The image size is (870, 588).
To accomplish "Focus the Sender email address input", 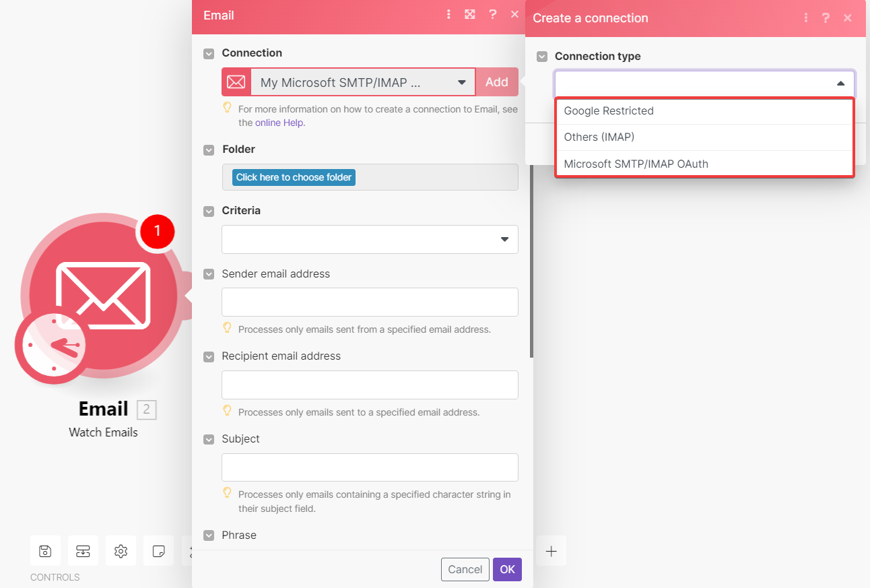I will tap(370, 302).
